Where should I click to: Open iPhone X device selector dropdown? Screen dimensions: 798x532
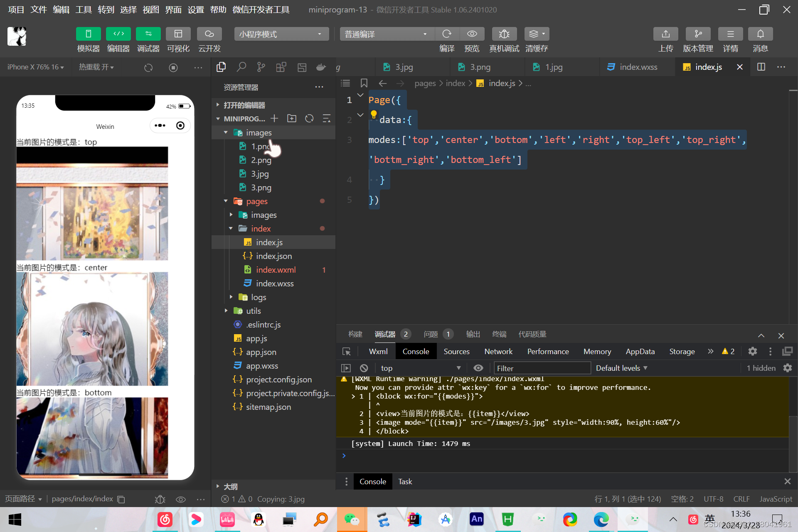pyautogui.click(x=36, y=67)
